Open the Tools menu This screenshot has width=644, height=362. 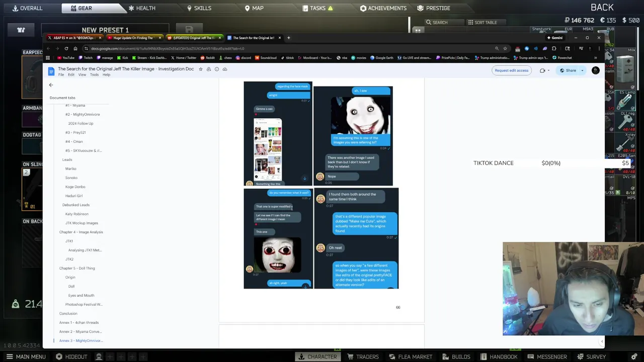(94, 75)
